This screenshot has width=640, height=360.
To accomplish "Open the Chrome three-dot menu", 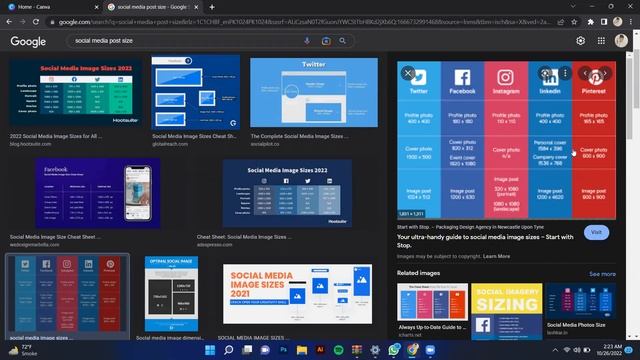I will point(631,22).
